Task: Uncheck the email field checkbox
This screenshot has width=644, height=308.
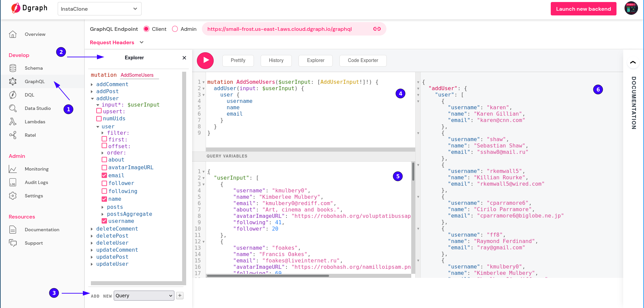Action: pyautogui.click(x=104, y=175)
